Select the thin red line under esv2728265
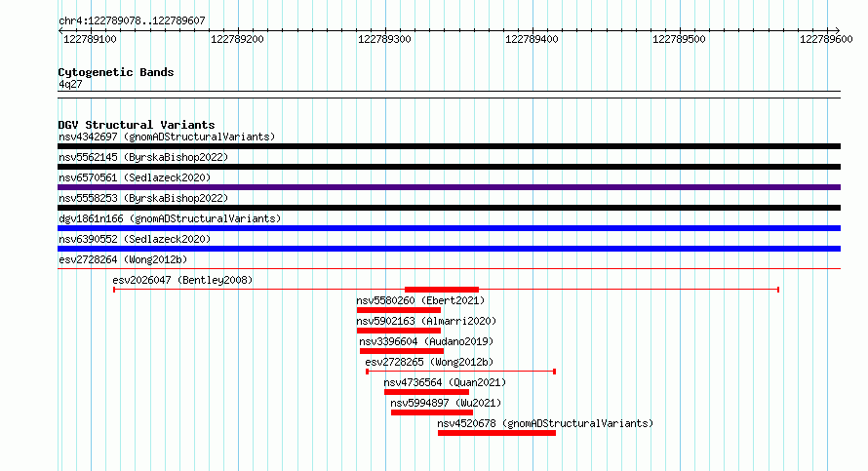This screenshot has height=471, width=868. click(x=460, y=372)
